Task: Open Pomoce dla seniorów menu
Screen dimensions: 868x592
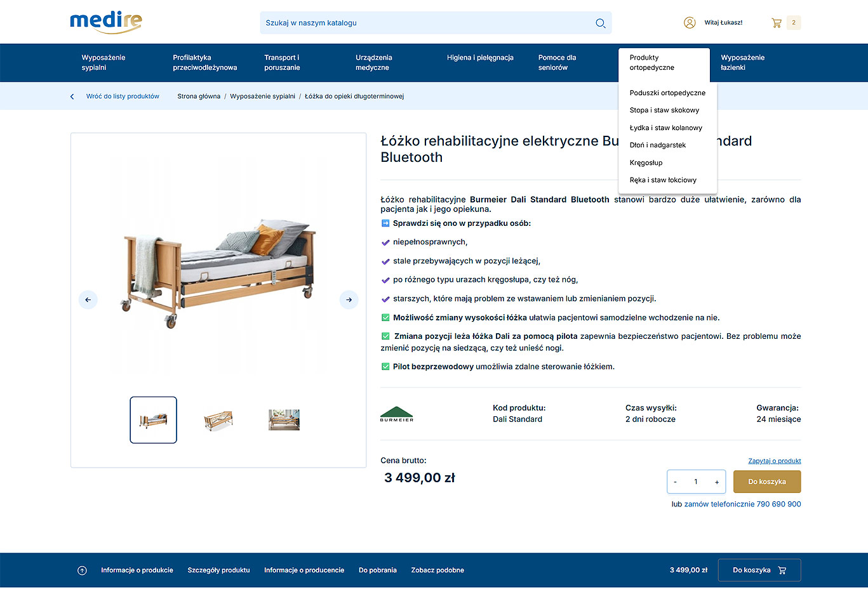Action: (557, 63)
